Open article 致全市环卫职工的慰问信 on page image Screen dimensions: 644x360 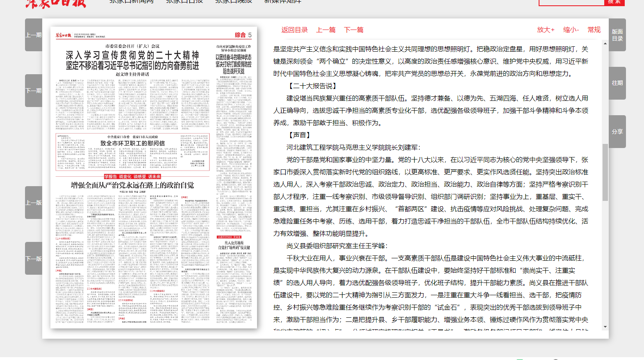pos(132,143)
